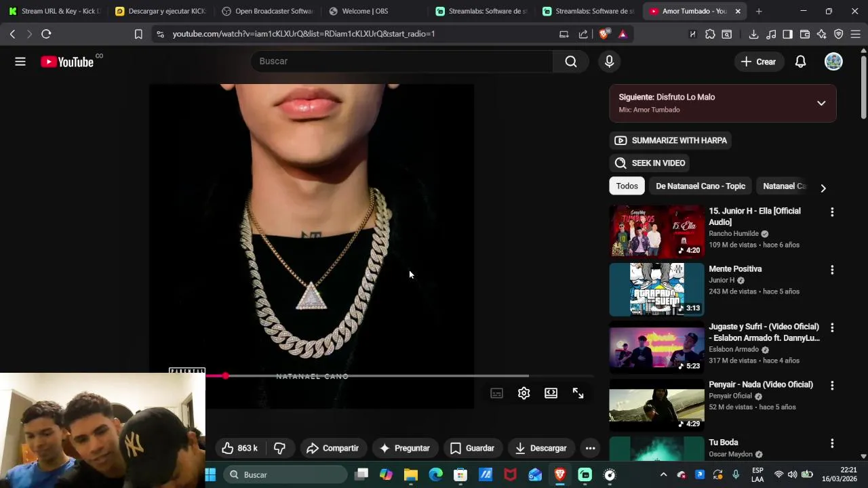The height and width of the screenshot is (488, 868).
Task: Open options for 15. Junior H - Ella video
Action: click(x=832, y=212)
